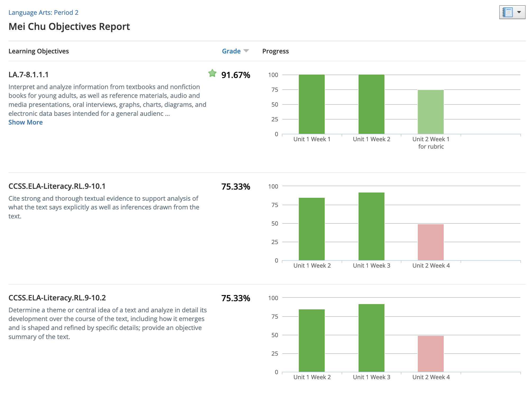Screen dimensions: 532x394
Task: Sort by Grade column header
Action: [231, 51]
